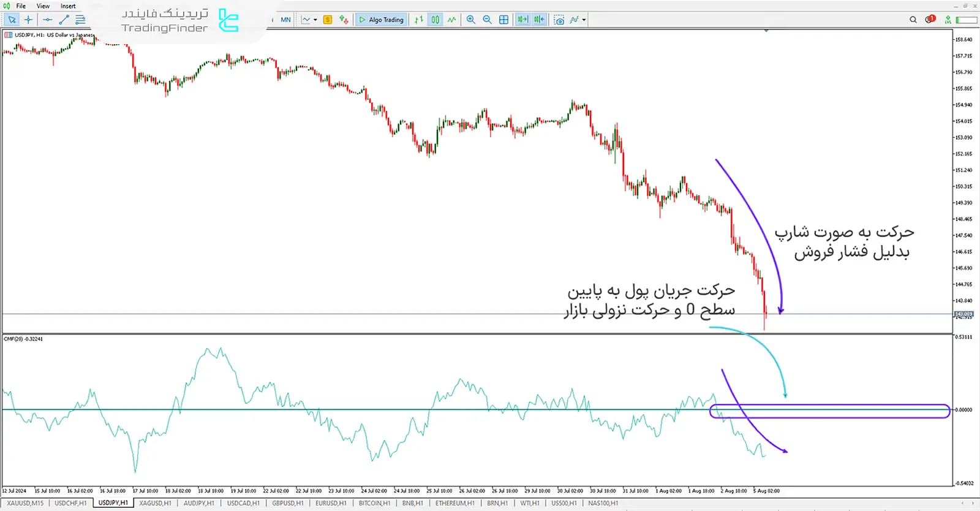Click the 0.0000 CMF scale level
The width and height of the screenshot is (980, 511).
(x=964, y=410)
